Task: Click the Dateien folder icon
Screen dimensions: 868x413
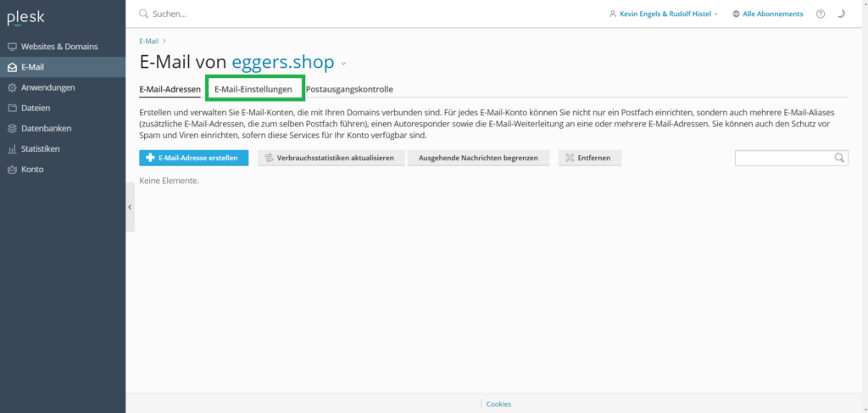Action: tap(12, 108)
